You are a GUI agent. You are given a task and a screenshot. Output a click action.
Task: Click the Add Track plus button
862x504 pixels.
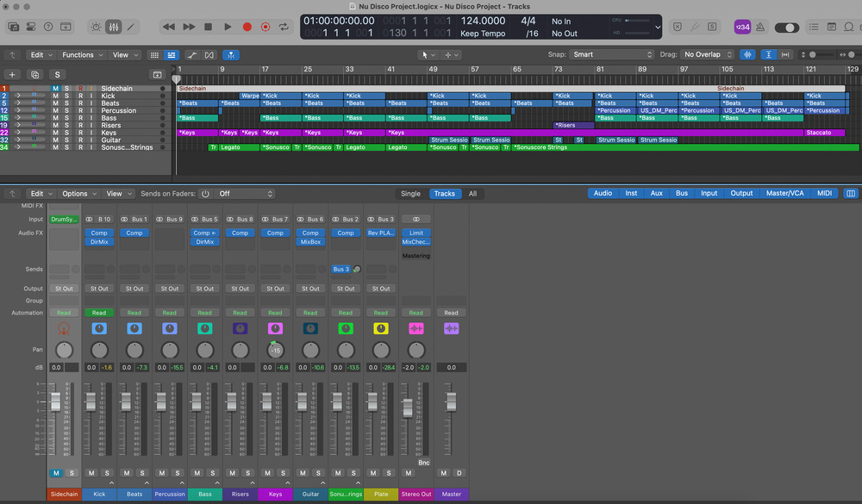click(x=12, y=75)
